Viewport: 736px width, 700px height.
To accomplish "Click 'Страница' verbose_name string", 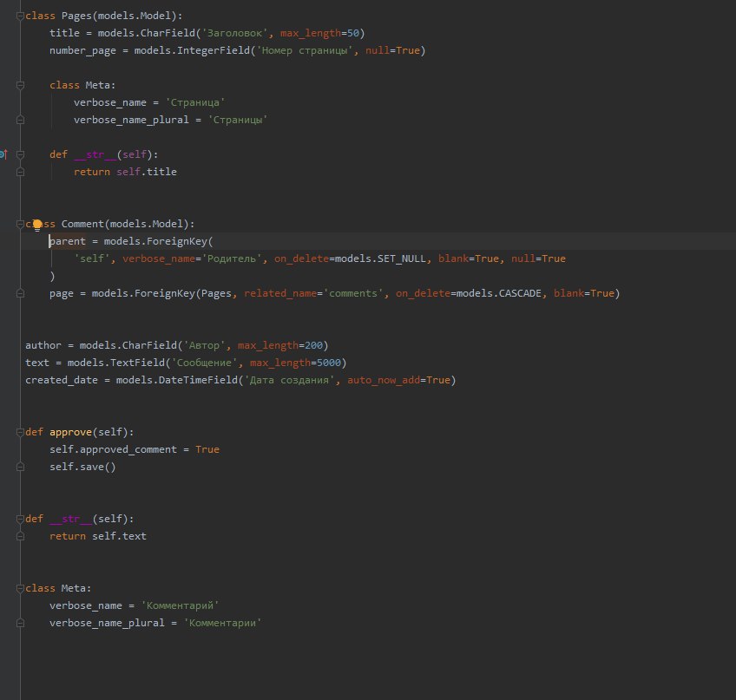I will (195, 102).
